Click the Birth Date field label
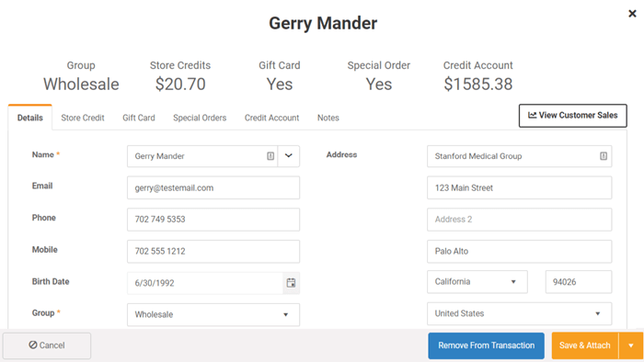Image resolution: width=644 pixels, height=362 pixels. tap(51, 282)
